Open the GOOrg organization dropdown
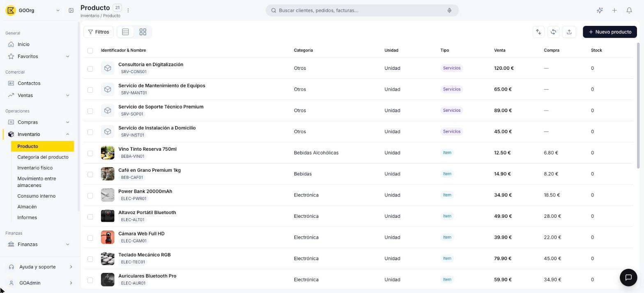Image resolution: width=644 pixels, height=293 pixels. tap(33, 10)
